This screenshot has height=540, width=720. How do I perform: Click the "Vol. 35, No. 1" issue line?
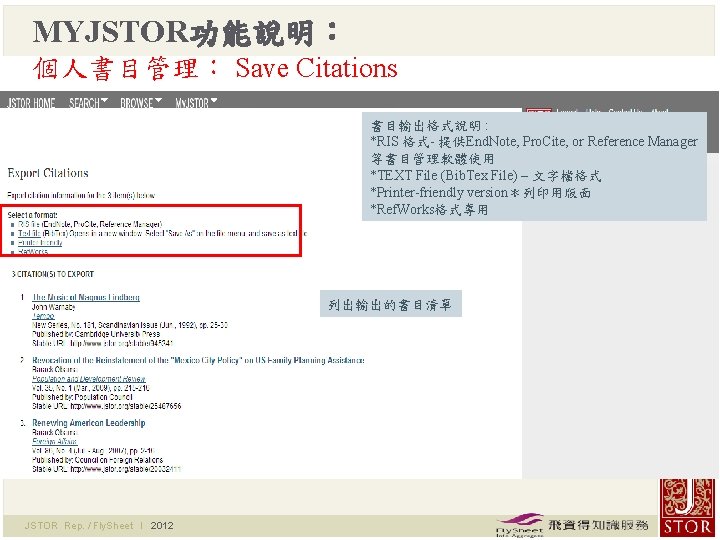[91, 388]
